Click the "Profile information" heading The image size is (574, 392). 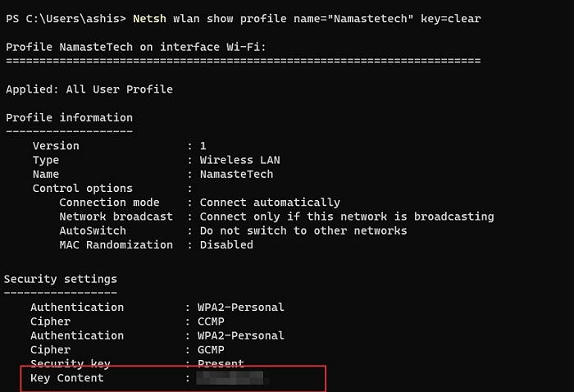[x=69, y=117]
